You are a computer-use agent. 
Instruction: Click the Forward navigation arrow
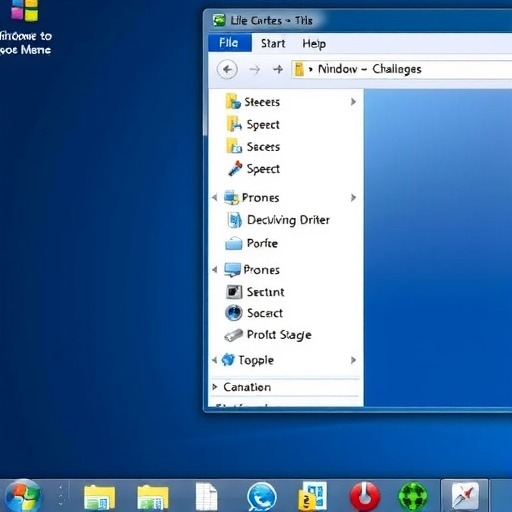pyautogui.click(x=255, y=70)
